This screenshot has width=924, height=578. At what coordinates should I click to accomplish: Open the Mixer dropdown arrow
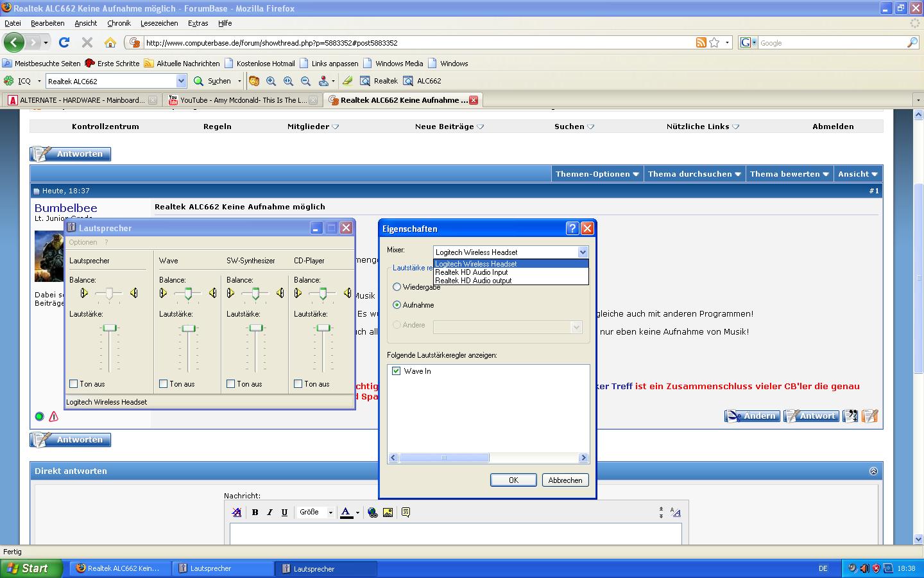point(583,252)
